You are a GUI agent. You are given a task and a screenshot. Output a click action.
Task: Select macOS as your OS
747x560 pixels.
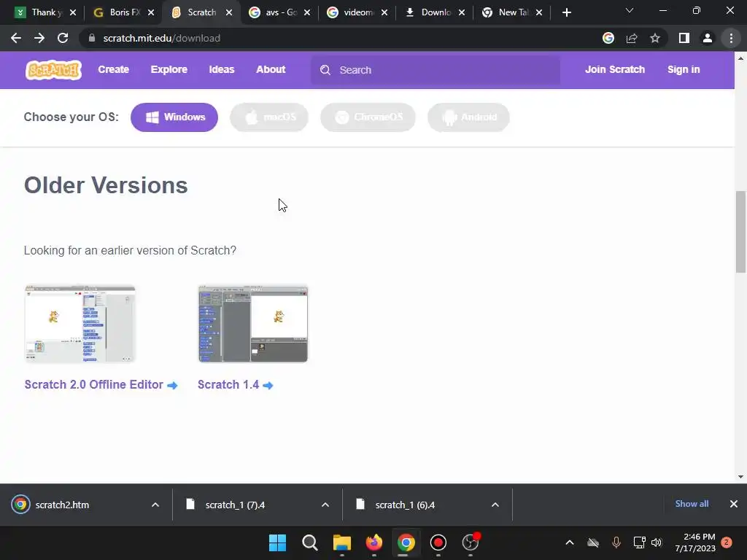pyautogui.click(x=269, y=117)
